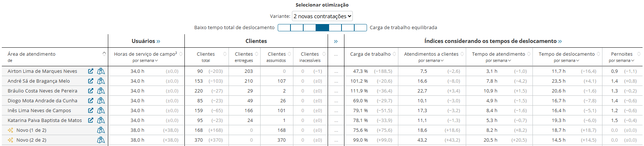
Task: Set slider to the Carga de trabalho equilibrada end
Action: [360, 28]
